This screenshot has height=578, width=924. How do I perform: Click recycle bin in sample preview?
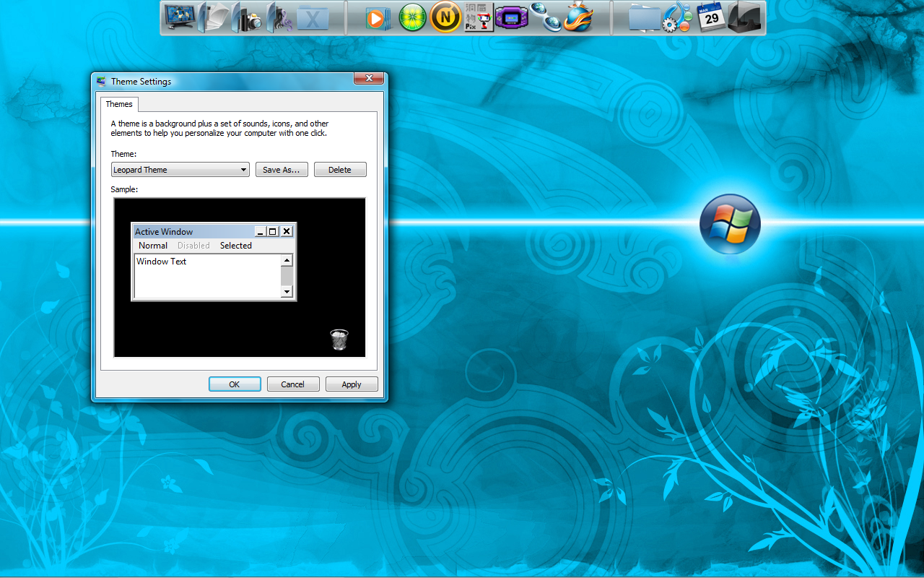[x=339, y=340]
